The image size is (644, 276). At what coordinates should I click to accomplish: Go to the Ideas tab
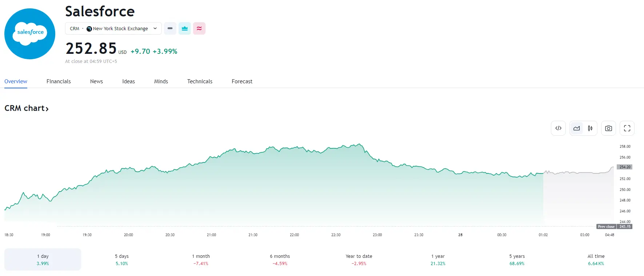point(128,81)
